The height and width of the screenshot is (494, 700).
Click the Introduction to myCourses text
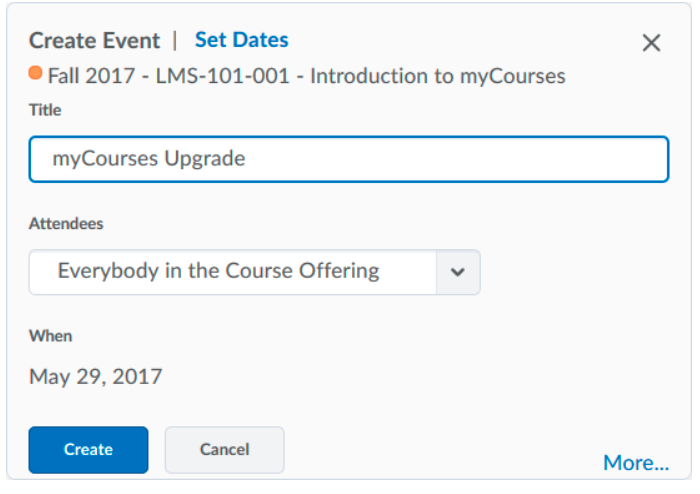[x=438, y=76]
